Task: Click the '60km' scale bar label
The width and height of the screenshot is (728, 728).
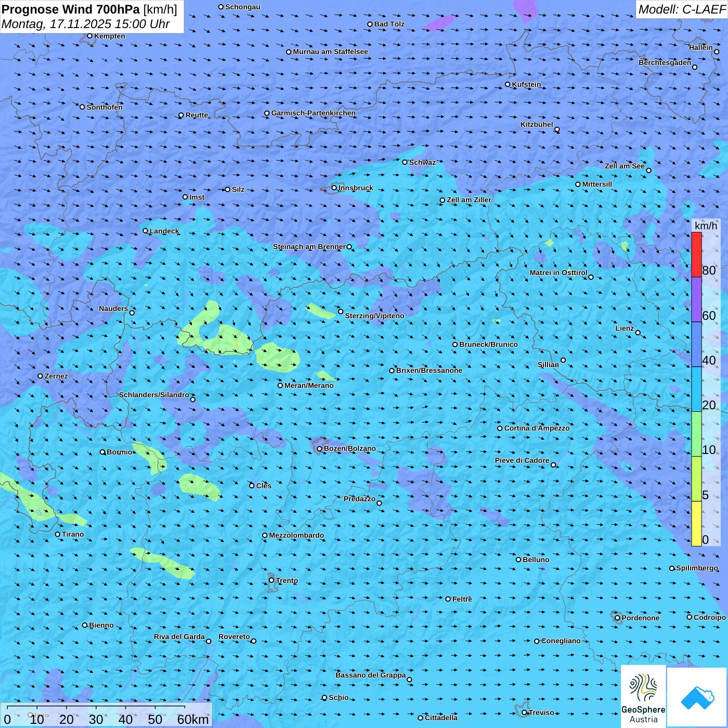Action: (x=193, y=719)
